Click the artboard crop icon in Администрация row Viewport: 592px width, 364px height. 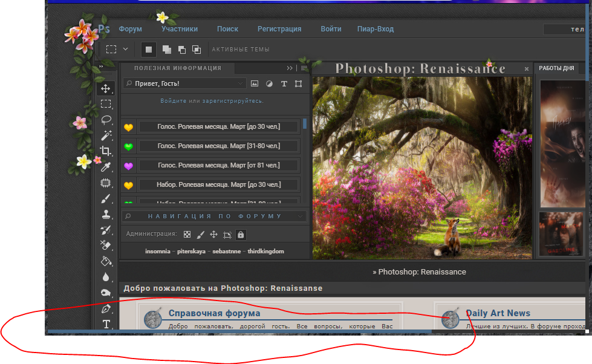(x=227, y=235)
